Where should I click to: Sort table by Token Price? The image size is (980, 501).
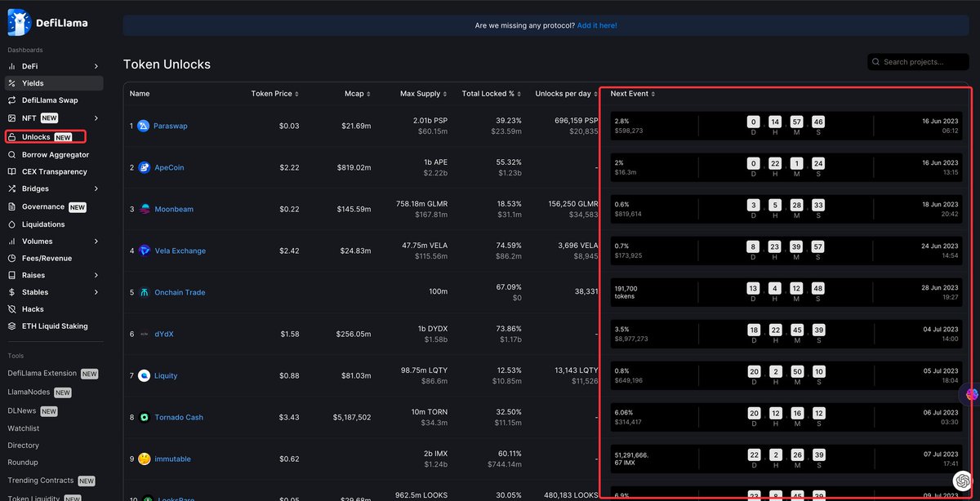point(274,94)
